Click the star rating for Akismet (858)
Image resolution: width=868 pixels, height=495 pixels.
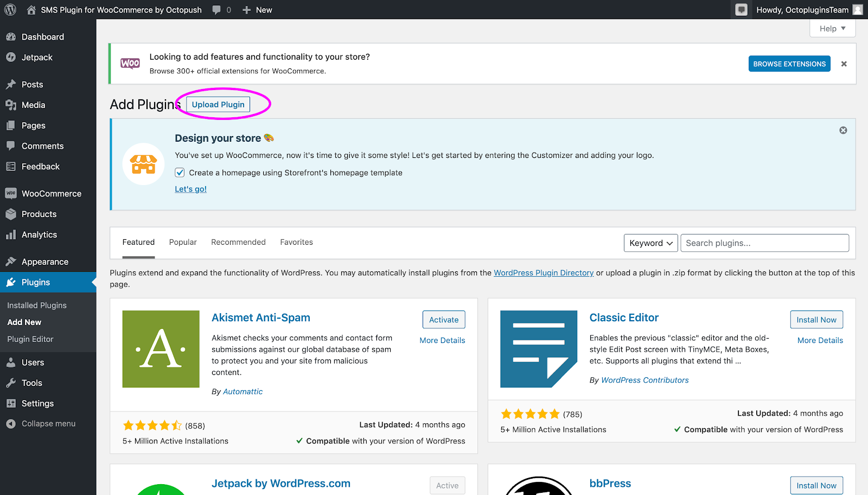[152, 426]
